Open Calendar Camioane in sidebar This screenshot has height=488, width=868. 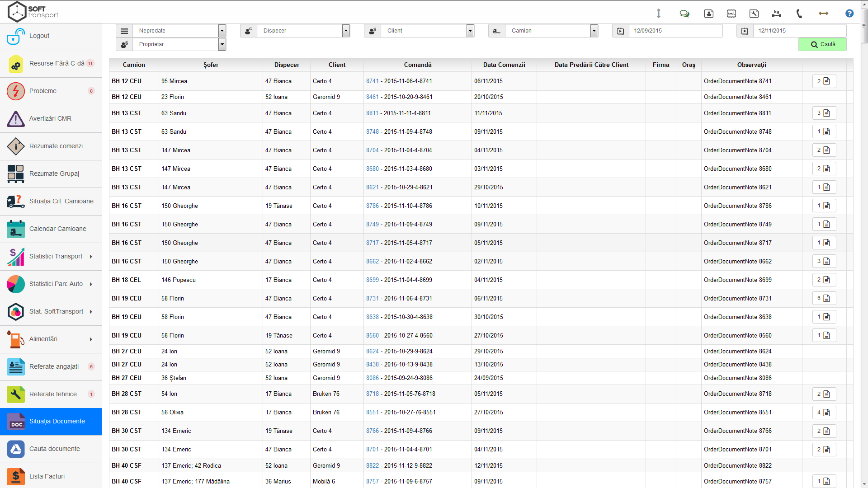point(51,229)
